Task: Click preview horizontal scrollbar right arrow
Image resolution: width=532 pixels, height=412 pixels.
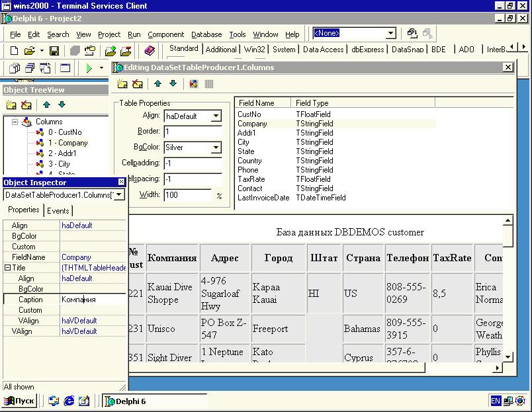Action: (498, 368)
